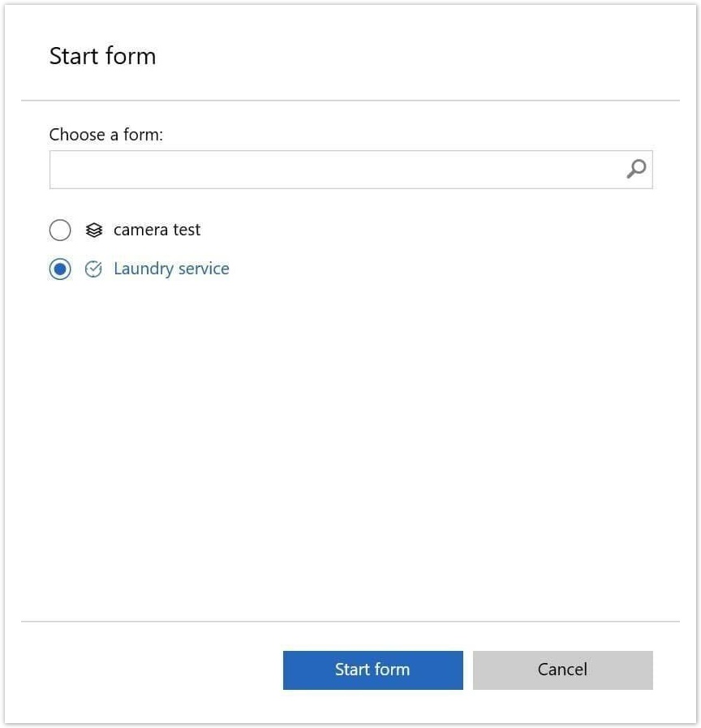Click the camera test label text

[157, 230]
